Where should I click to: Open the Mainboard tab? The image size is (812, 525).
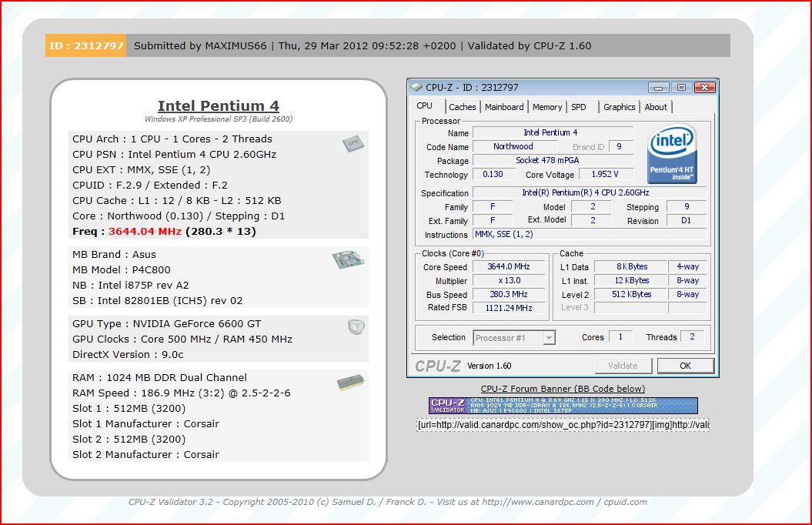(504, 107)
